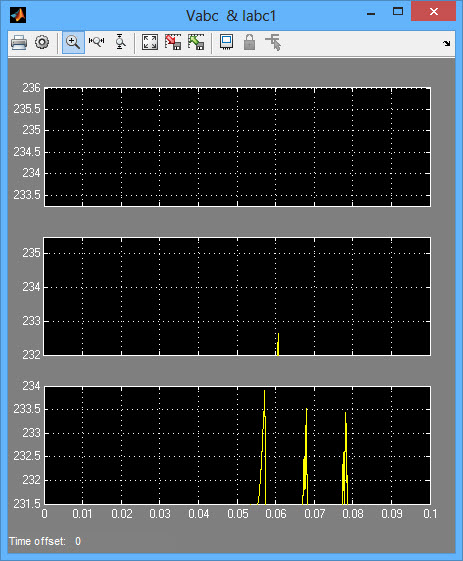This screenshot has height=561, width=463.
Task: Click the middle axes plot area
Action: (237, 296)
